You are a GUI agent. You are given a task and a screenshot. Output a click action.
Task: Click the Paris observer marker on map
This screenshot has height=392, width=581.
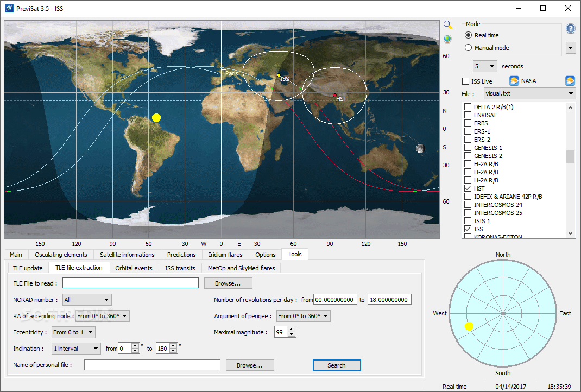(x=223, y=69)
